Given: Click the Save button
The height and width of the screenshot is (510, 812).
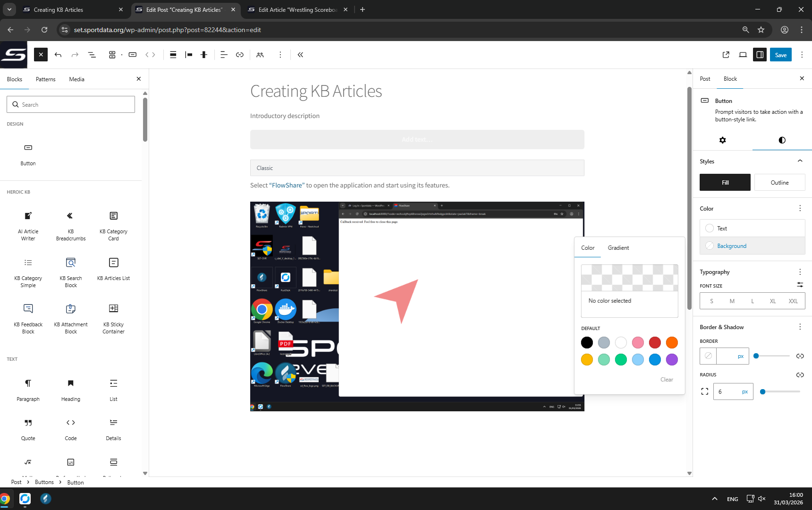Looking at the screenshot, I should click(x=780, y=55).
